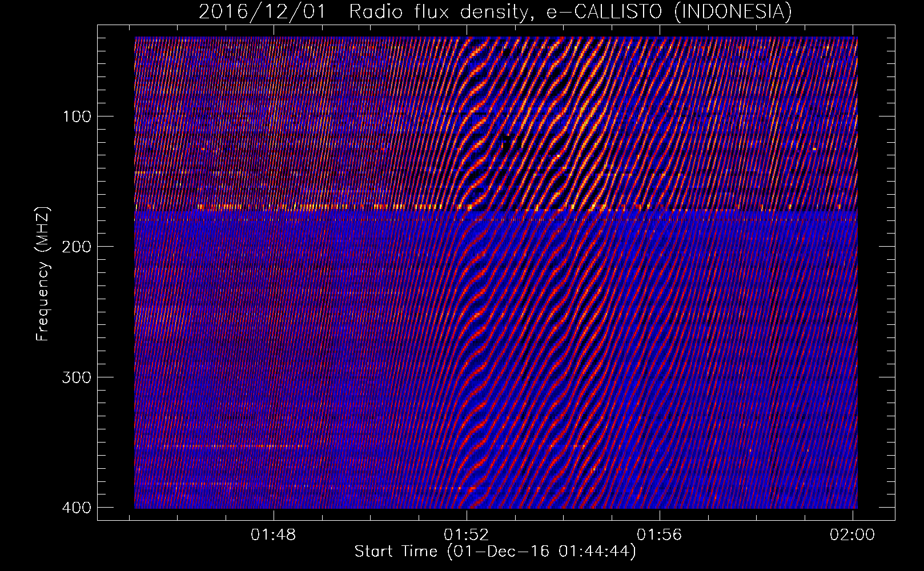Click the 400 frequency tick label

point(77,507)
